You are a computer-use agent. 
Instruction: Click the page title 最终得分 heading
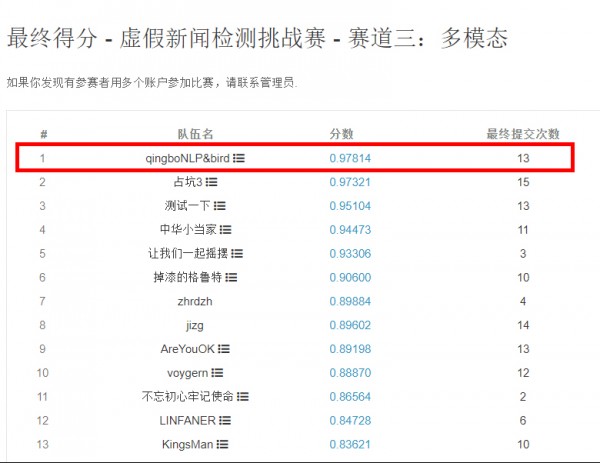257,38
